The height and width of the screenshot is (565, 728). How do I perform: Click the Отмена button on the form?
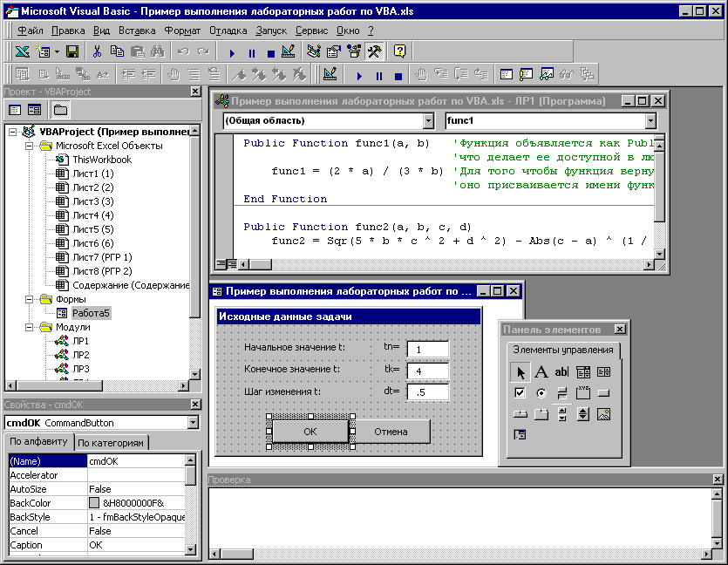pos(391,432)
